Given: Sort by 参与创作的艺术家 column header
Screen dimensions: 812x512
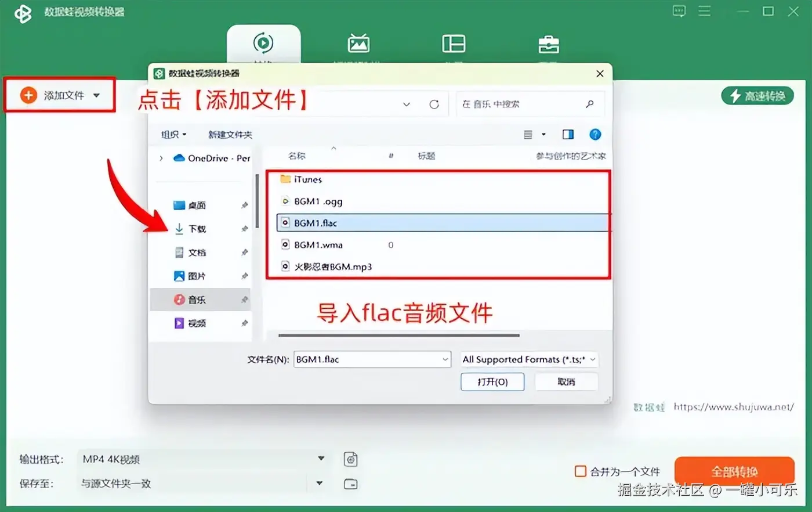Looking at the screenshot, I should point(571,156).
